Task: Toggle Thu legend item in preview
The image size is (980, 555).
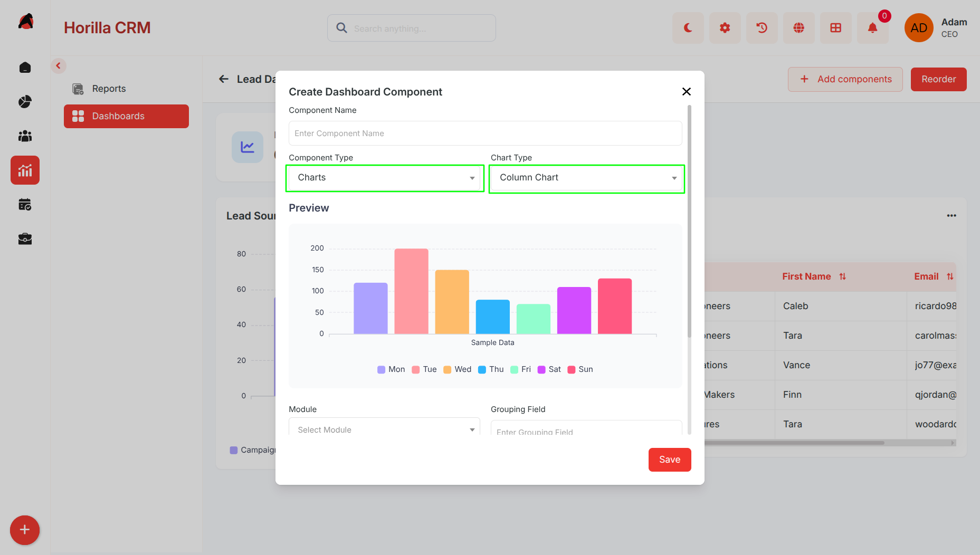Action: pos(491,370)
